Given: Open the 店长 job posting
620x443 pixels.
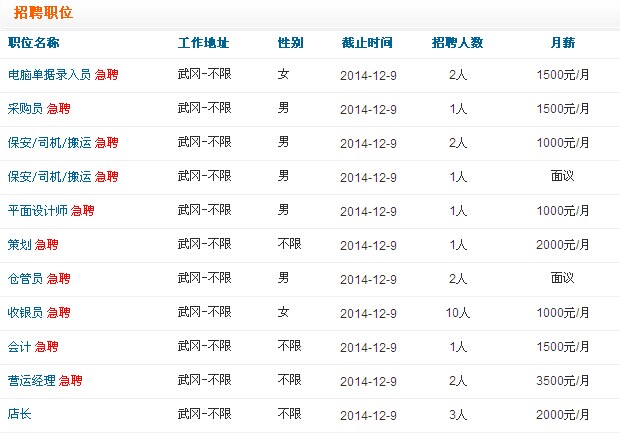Looking at the screenshot, I should (x=19, y=414).
